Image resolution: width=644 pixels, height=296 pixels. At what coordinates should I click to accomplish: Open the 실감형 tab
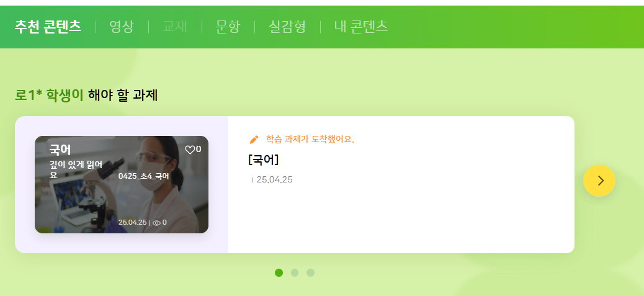point(287,27)
